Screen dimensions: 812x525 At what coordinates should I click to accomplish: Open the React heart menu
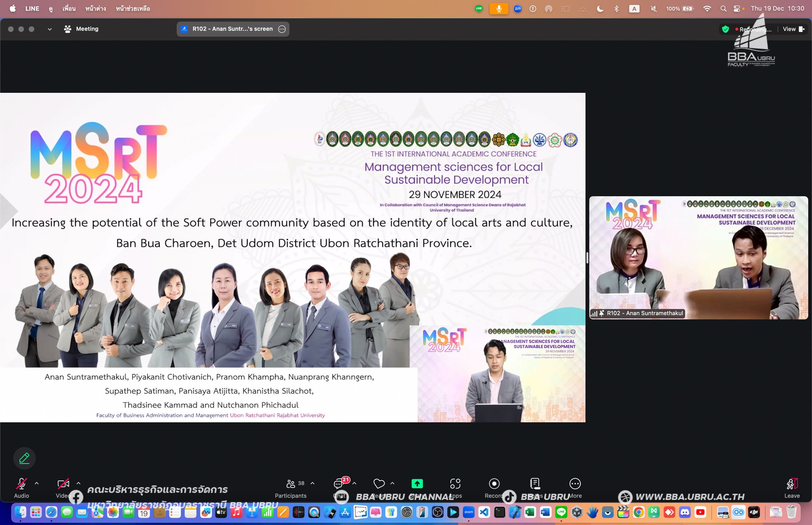[x=379, y=484]
